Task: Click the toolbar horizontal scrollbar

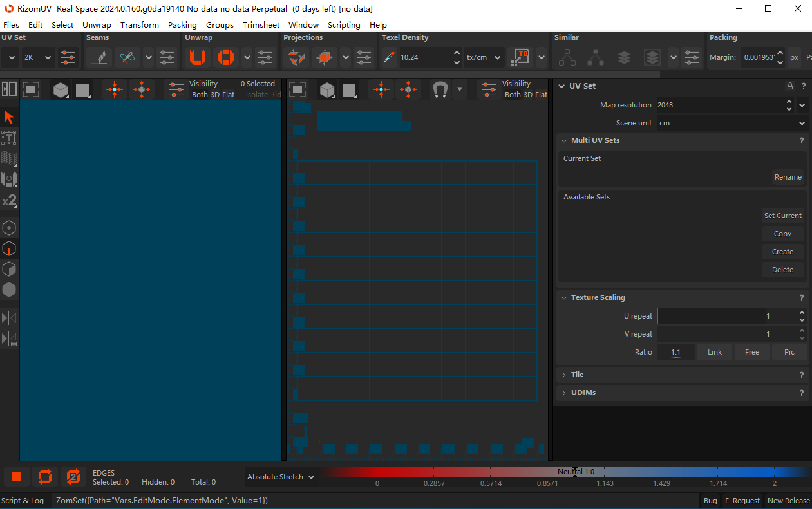Action: (330, 74)
